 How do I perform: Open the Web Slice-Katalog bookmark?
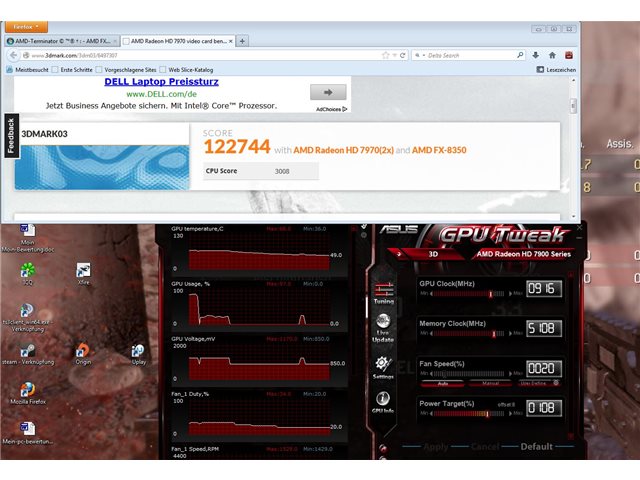(187, 70)
